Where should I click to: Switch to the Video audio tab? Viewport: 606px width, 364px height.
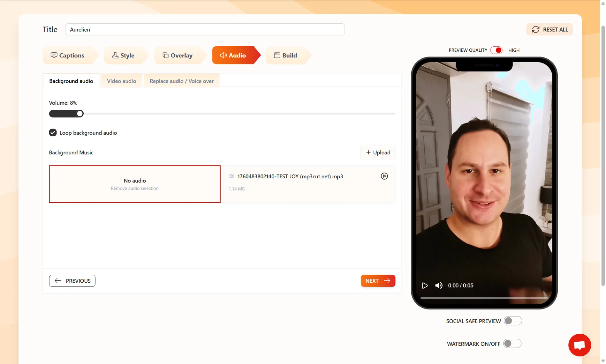122,81
